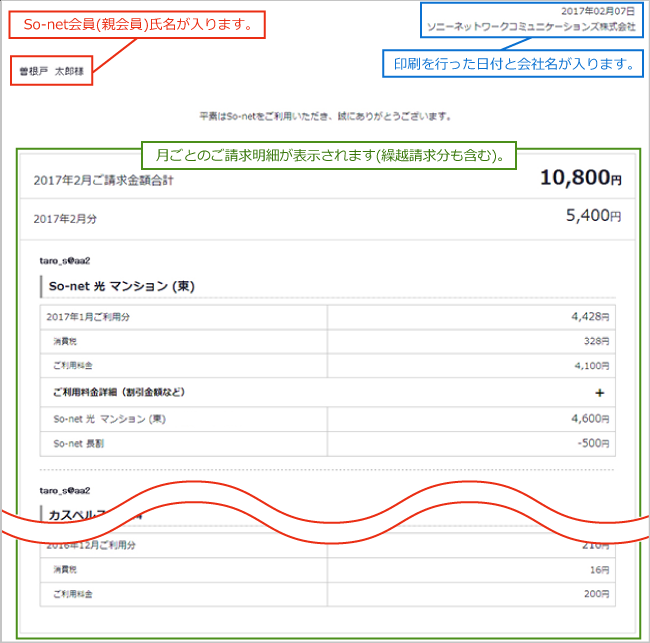Select the 2016年12月ご利用分 row
Screen dimensions: 650x643
pos(90,546)
